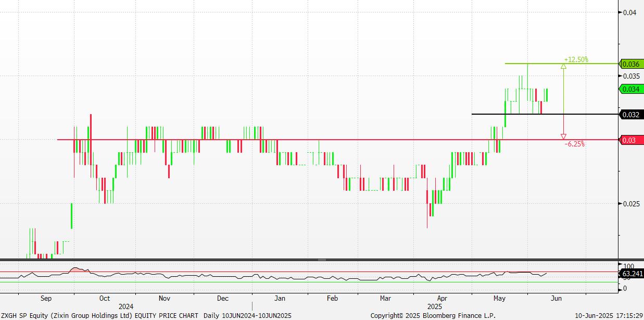The width and height of the screenshot is (644, 320).
Task: Click the Jun month label on time axis
Action: point(556,299)
